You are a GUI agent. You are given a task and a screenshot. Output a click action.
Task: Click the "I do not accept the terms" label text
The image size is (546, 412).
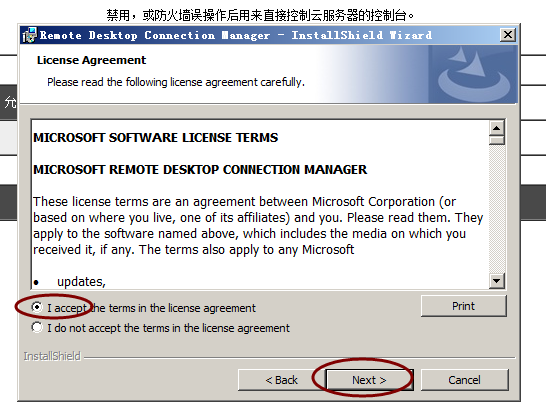coord(168,328)
